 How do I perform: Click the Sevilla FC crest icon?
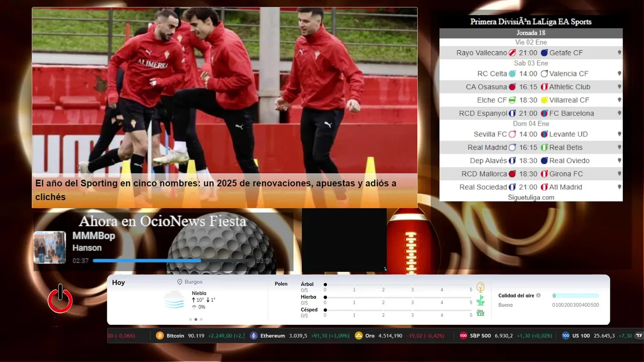[x=512, y=134]
